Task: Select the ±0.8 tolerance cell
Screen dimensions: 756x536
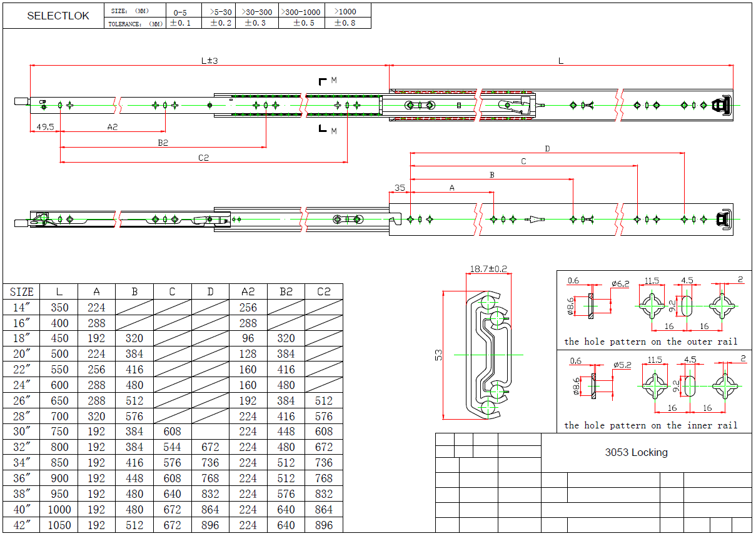Action: tap(345, 23)
